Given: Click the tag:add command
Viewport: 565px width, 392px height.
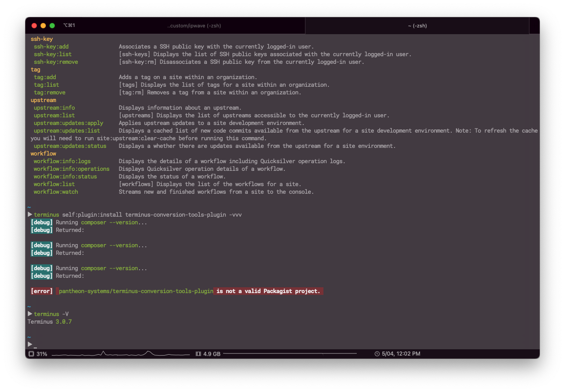Looking at the screenshot, I should point(45,77).
